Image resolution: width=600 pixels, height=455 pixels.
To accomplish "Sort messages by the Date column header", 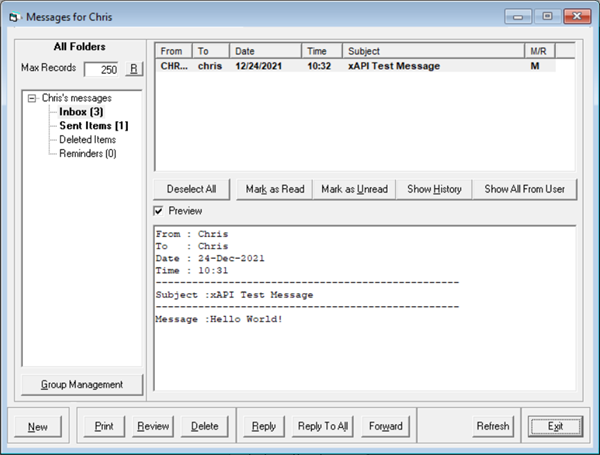I will tap(264, 50).
